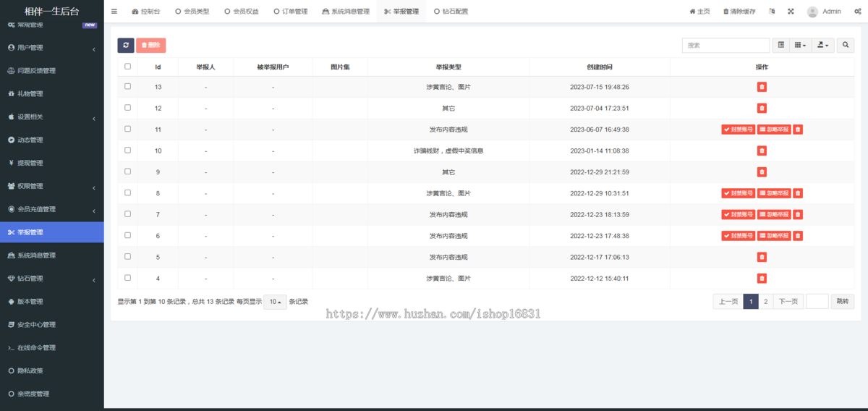Image resolution: width=868 pixels, height=411 pixels.
Task: Open the columns visibility dropdown
Action: coord(800,45)
